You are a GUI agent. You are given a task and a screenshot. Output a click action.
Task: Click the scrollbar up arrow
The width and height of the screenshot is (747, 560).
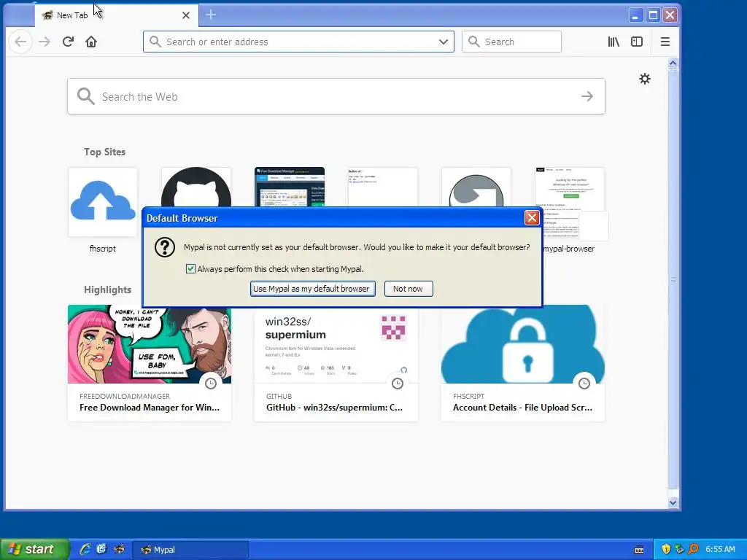coord(673,63)
